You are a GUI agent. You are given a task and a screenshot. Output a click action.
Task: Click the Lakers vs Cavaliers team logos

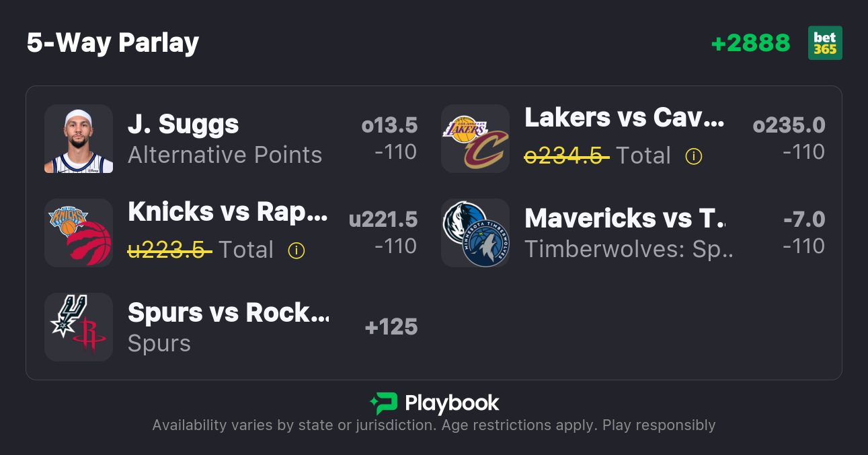475,139
